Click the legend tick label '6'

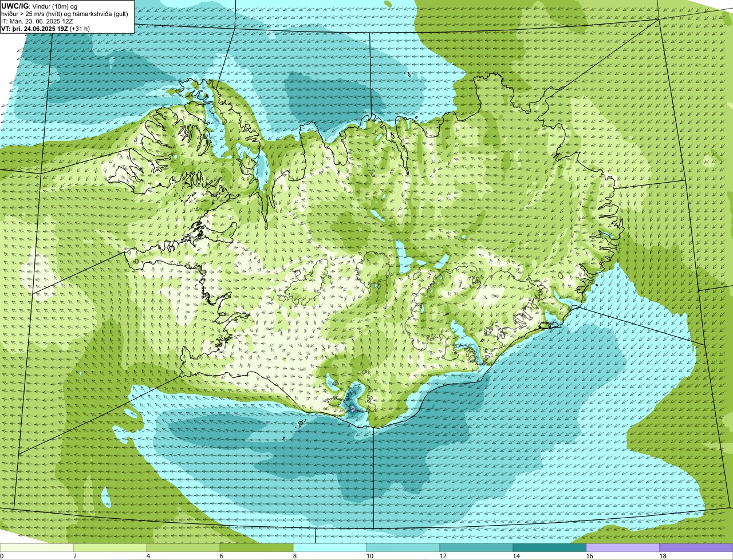(222, 556)
